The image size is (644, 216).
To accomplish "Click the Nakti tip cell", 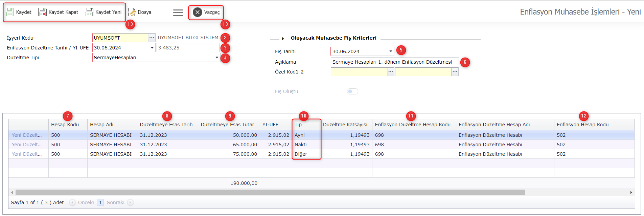I will [x=306, y=145].
